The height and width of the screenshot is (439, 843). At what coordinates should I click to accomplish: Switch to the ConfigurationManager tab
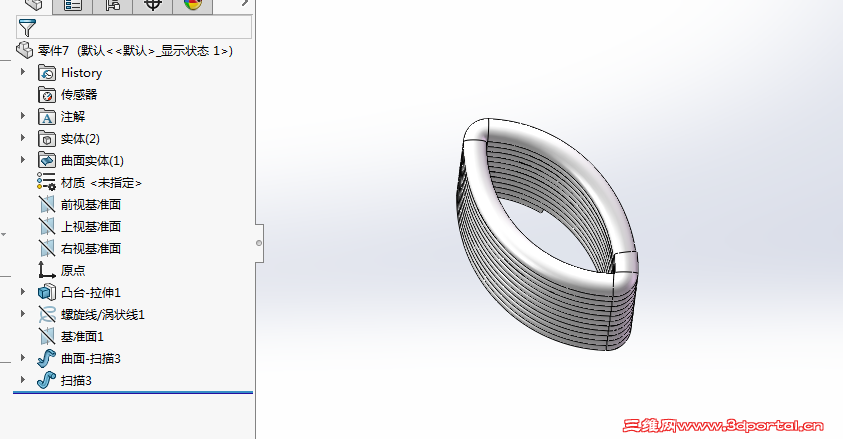pyautogui.click(x=112, y=5)
